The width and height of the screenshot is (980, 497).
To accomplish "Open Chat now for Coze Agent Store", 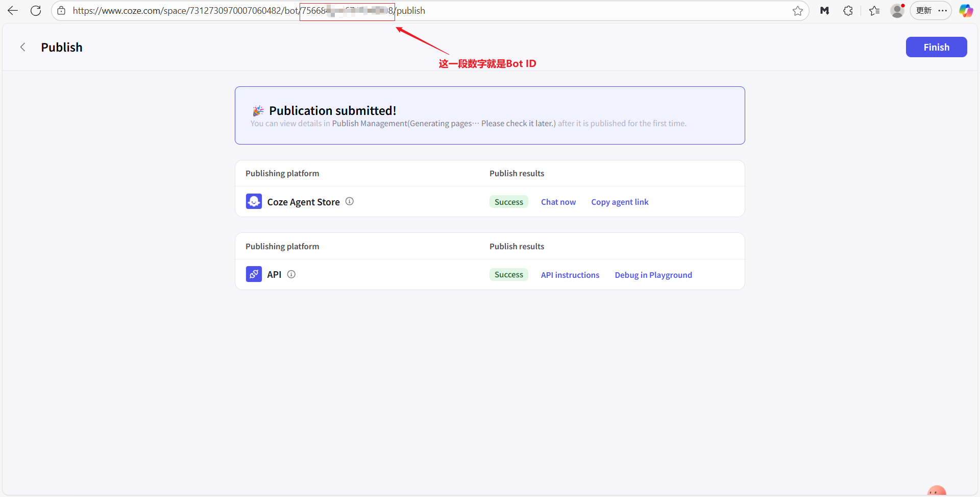I will [558, 202].
